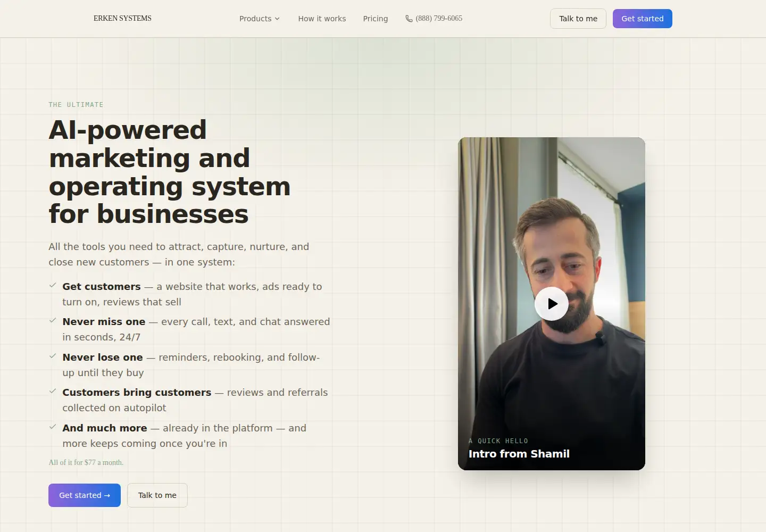The image size is (766, 532).
Task: Click the ERKEN SYSTEMS logo
Action: (122, 18)
